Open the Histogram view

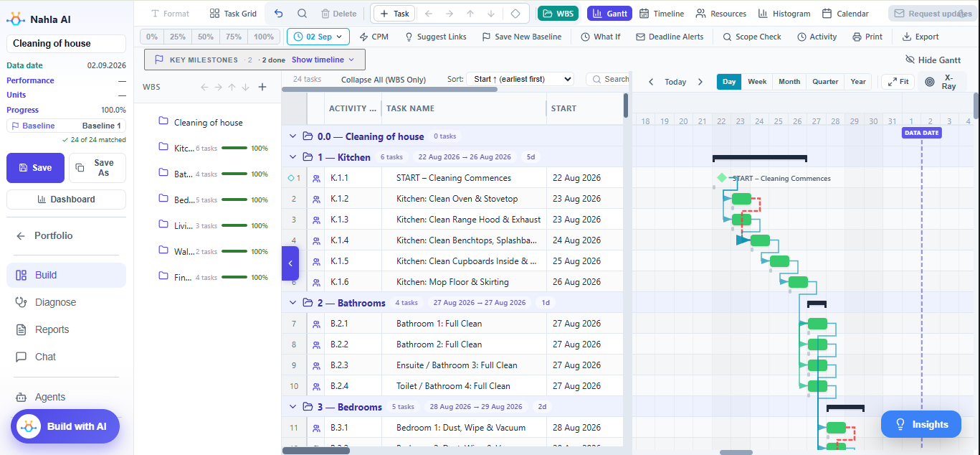[x=784, y=14]
